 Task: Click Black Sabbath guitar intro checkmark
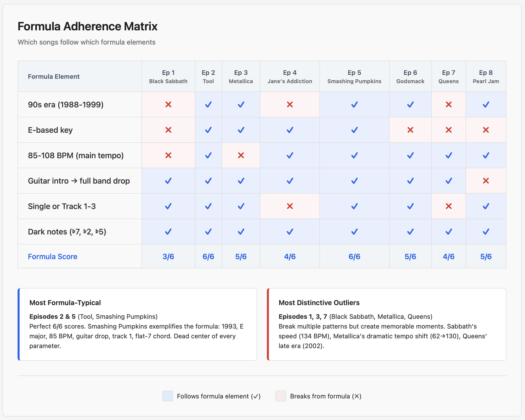tap(168, 181)
